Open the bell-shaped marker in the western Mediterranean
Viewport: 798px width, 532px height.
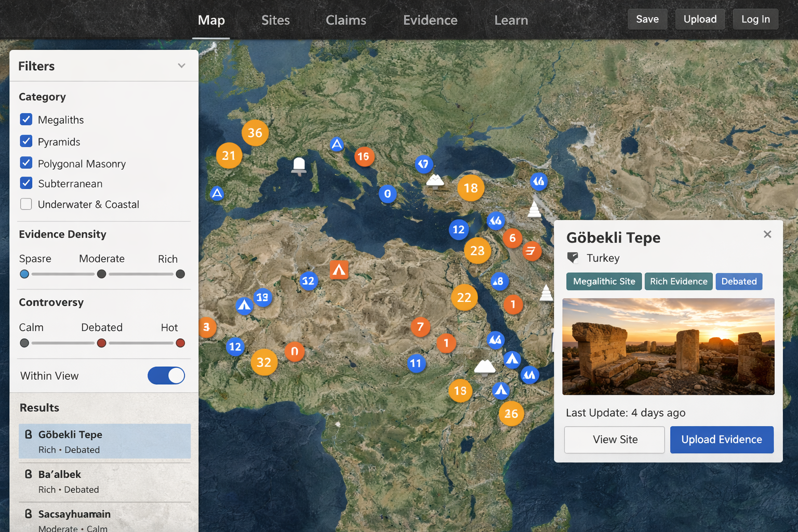point(299,165)
